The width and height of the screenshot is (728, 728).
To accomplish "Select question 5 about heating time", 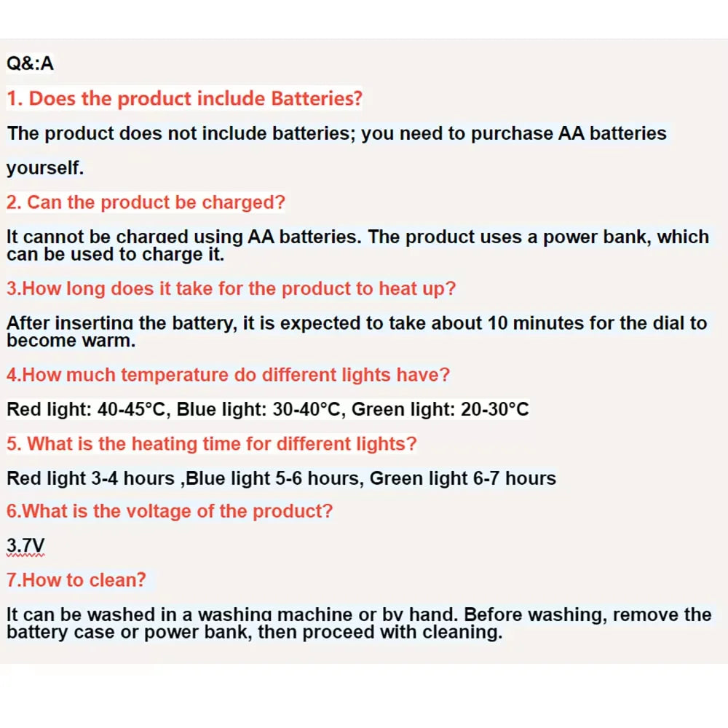I will click(x=212, y=443).
